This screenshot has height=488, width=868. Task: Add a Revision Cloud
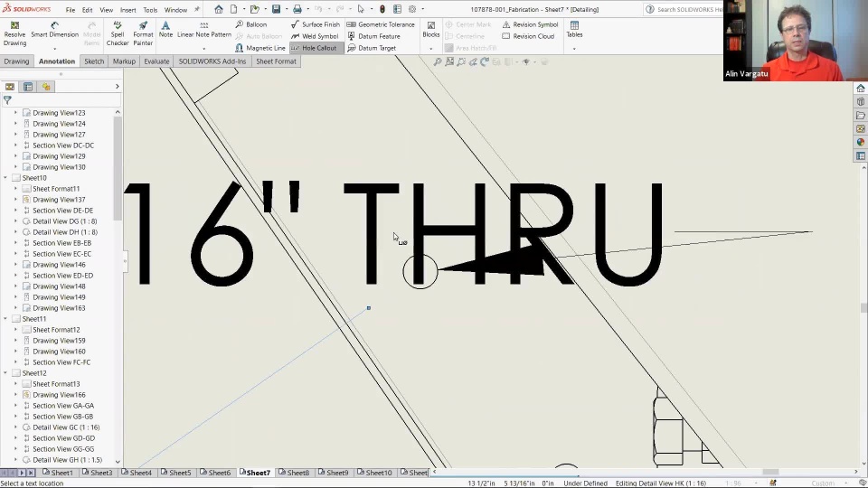click(x=527, y=36)
